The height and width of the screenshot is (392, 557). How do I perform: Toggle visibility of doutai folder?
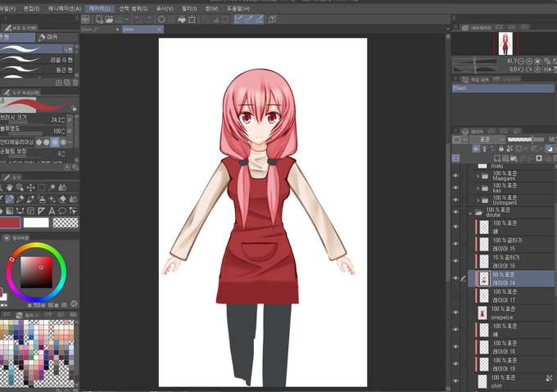(455, 212)
